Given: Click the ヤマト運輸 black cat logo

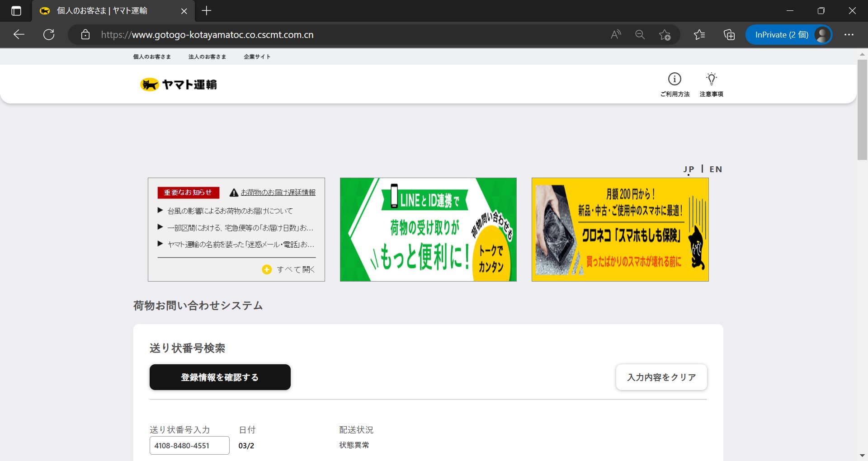Looking at the screenshot, I should tap(179, 85).
